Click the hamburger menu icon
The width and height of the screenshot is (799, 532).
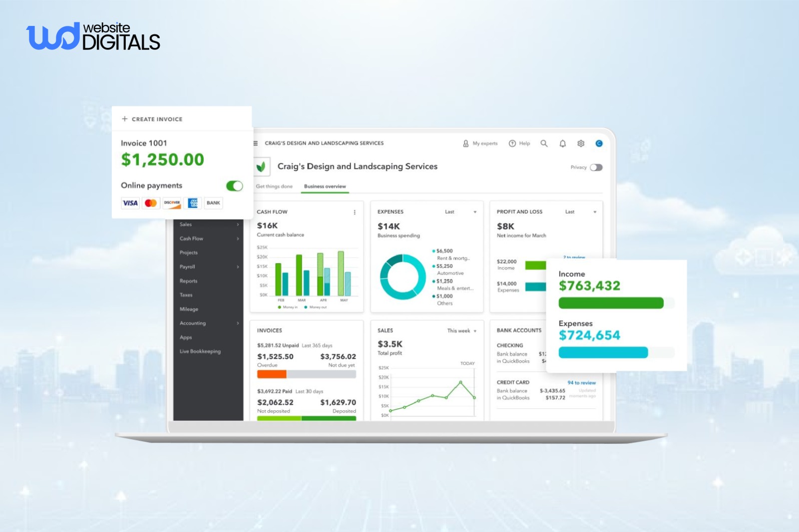click(x=256, y=143)
